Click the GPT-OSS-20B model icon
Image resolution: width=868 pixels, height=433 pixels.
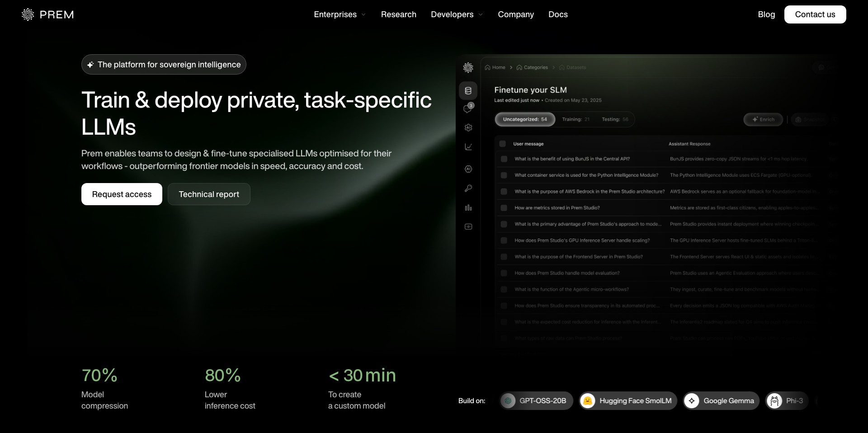[x=508, y=400]
